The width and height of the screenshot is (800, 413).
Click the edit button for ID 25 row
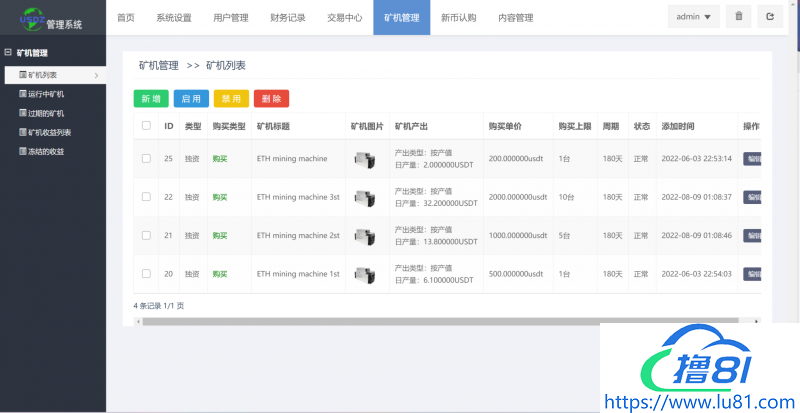[x=752, y=159]
